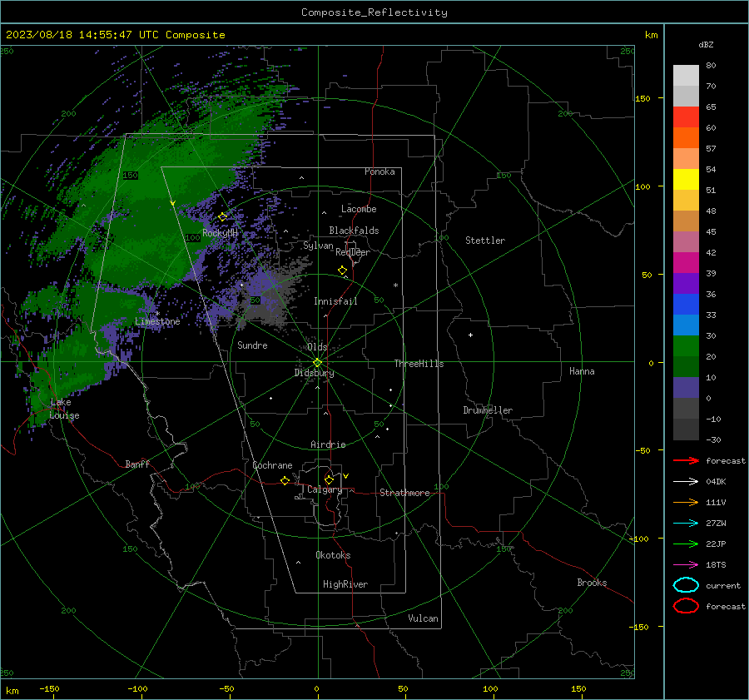The image size is (749, 700).
Task: Click the Lake Louise label
Action: click(64, 409)
